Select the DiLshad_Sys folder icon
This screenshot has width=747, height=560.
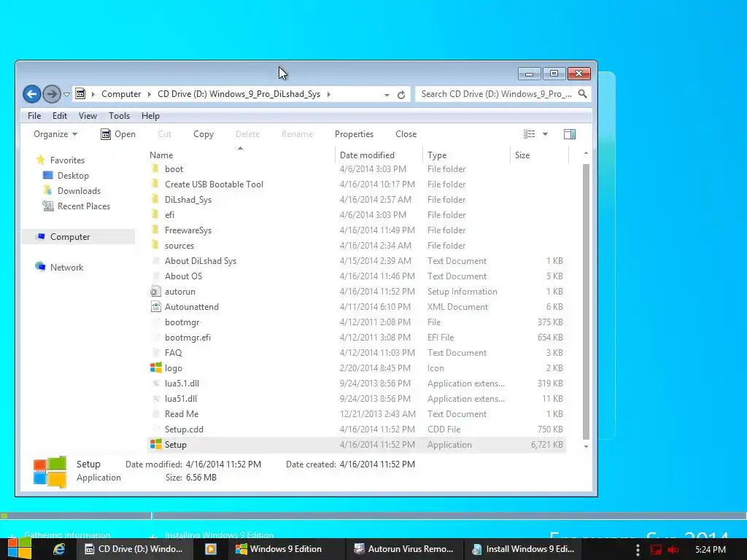[x=155, y=200]
